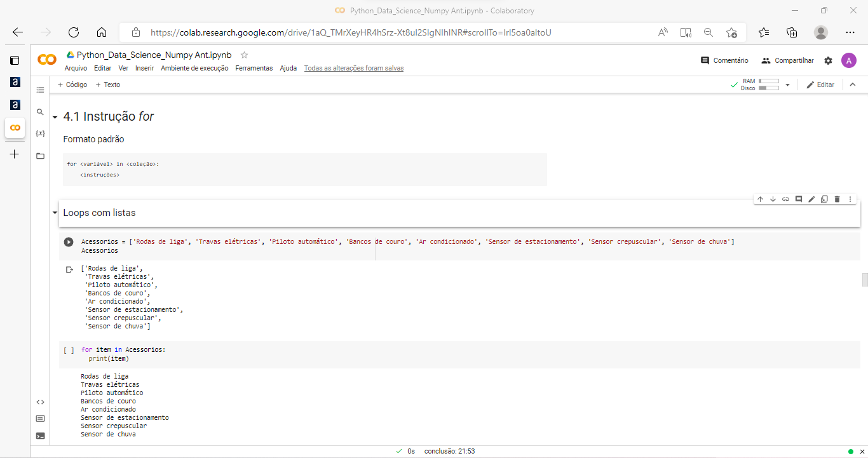Clear output of Acessorios cell
This screenshot has width=868, height=458.
point(69,269)
